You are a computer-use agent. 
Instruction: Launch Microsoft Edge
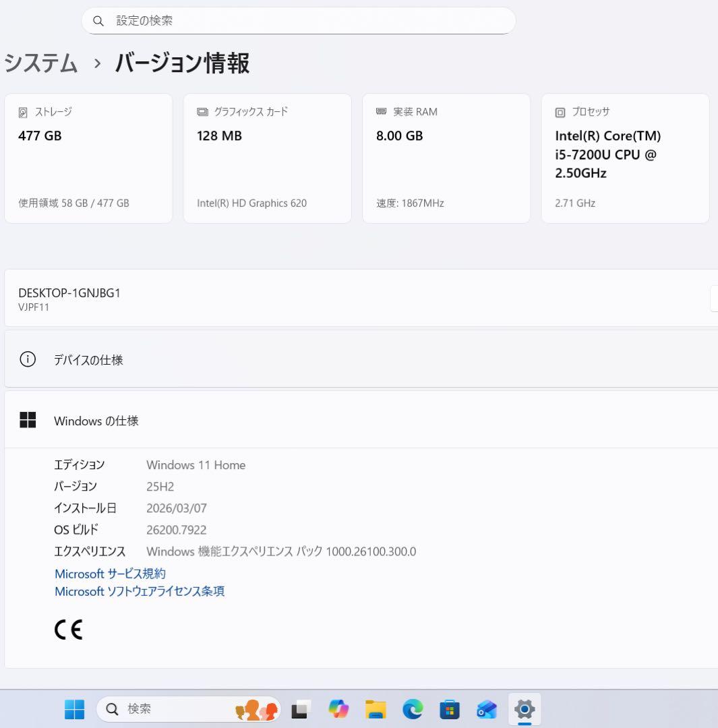412,709
